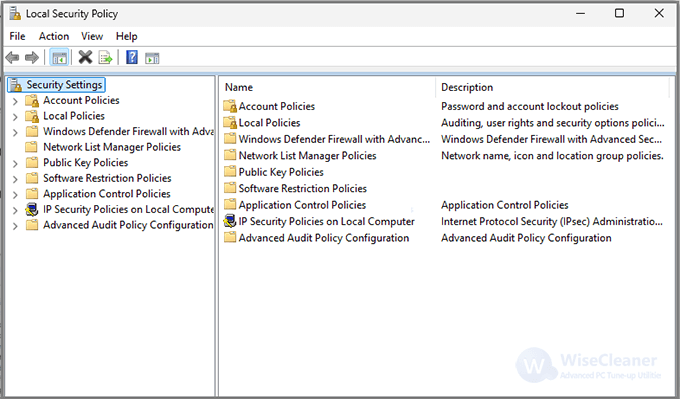Image resolution: width=680 pixels, height=399 pixels.
Task: Expand Windows Defender Firewall tree node
Action: click(x=15, y=133)
